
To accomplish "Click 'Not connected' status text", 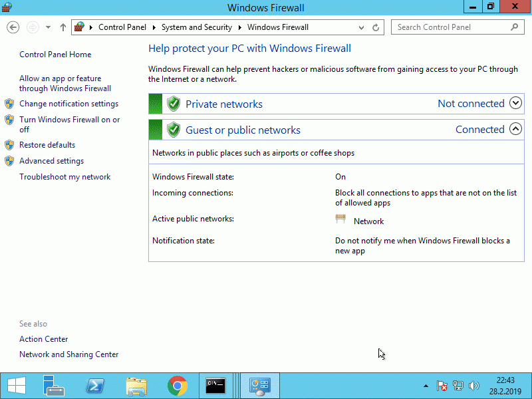I will click(471, 103).
